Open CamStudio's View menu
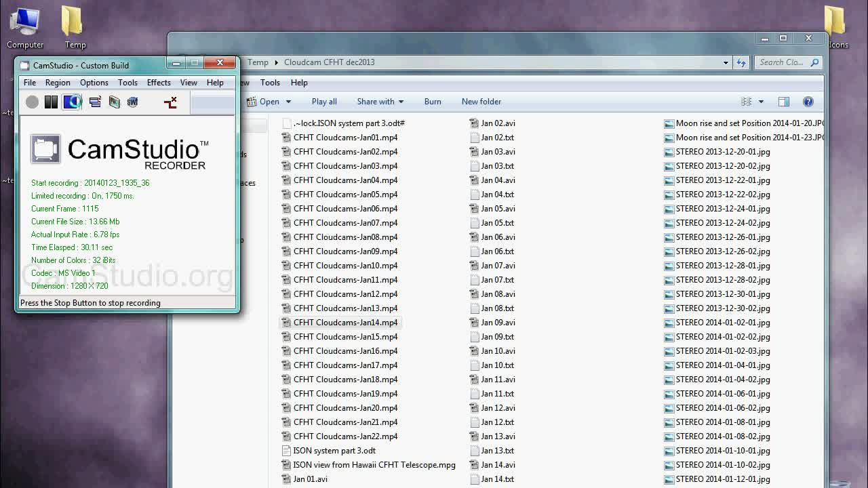The image size is (868, 488). [x=189, y=83]
